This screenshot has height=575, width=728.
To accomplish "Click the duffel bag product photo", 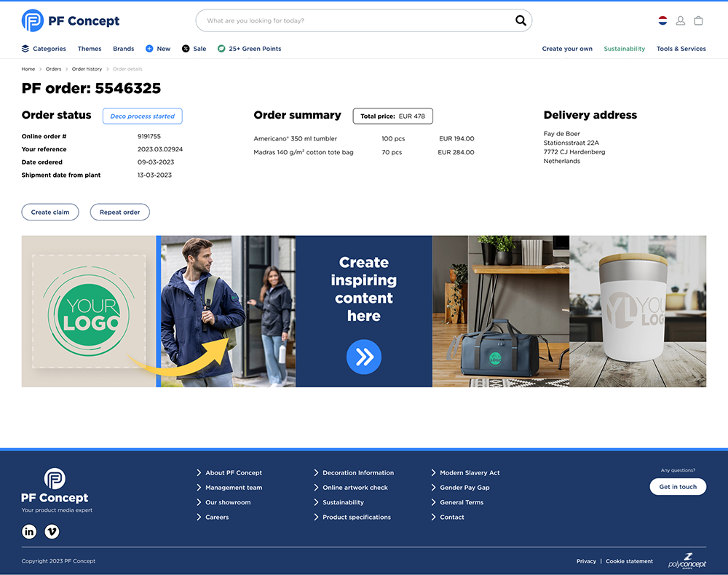I will [501, 312].
